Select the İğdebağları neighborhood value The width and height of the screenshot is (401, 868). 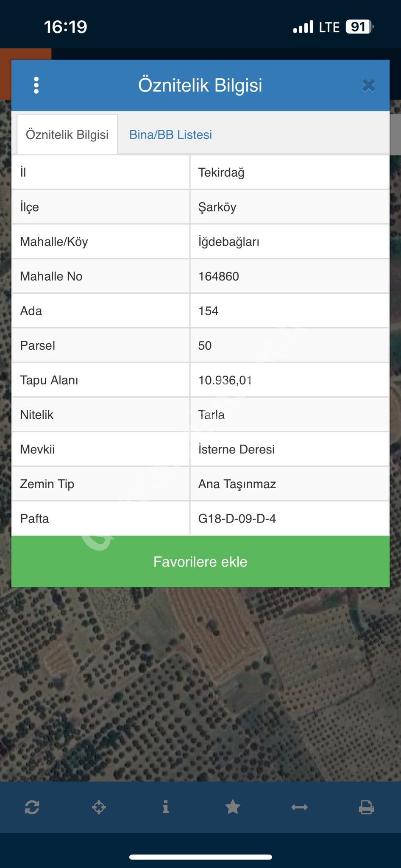[x=229, y=242]
